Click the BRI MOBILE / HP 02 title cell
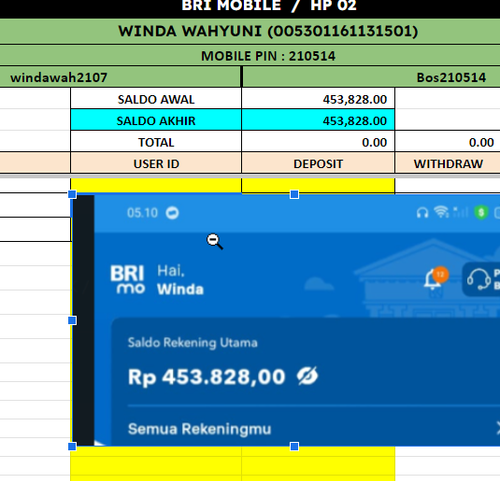This screenshot has height=481, width=500. [250, 8]
